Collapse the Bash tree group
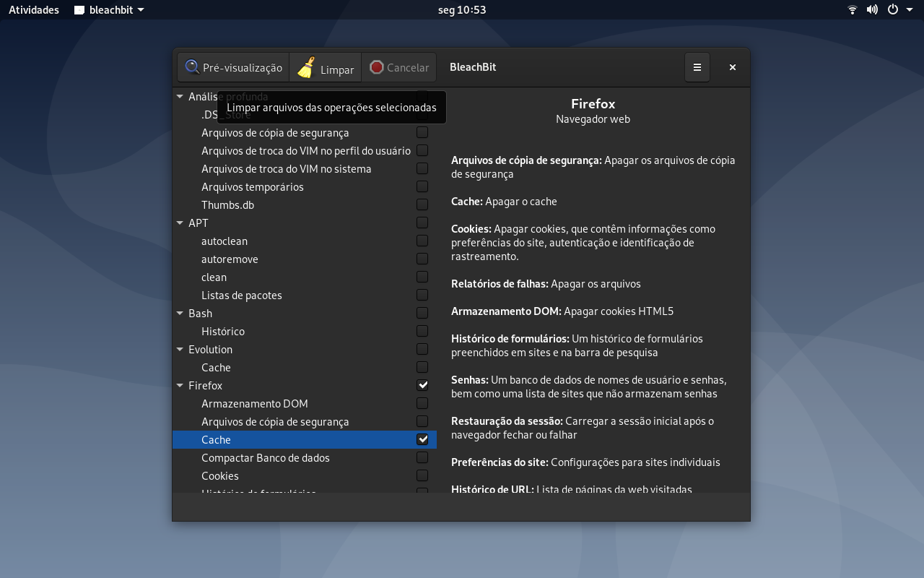The width and height of the screenshot is (924, 578). pos(180,313)
